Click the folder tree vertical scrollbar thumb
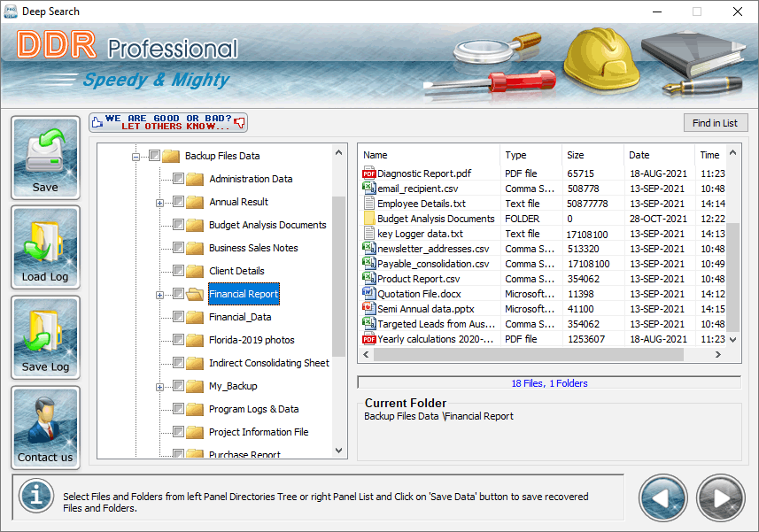 pyautogui.click(x=339, y=276)
